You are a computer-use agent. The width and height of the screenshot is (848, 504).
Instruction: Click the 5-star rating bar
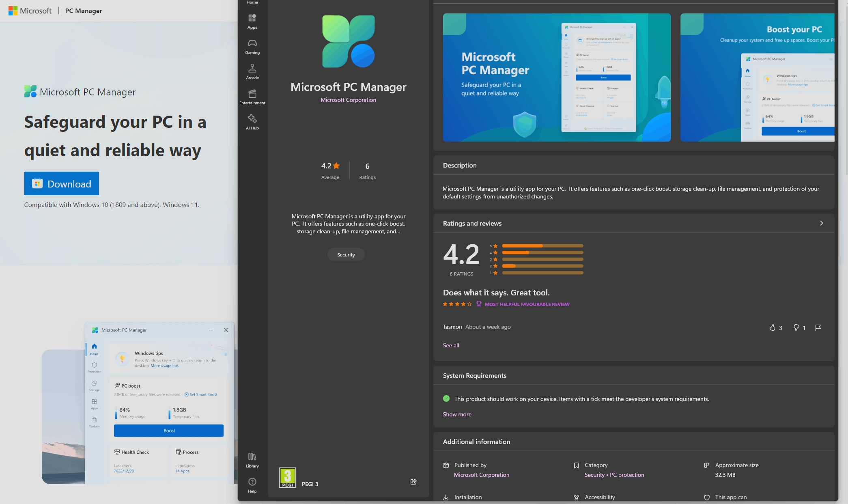542,246
